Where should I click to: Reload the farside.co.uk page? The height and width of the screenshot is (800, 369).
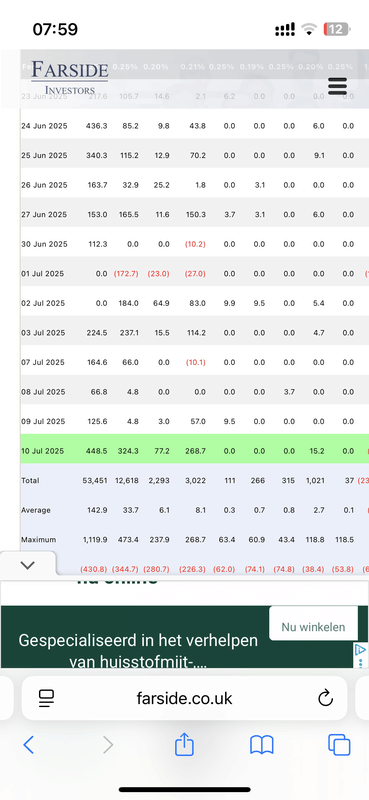point(325,698)
